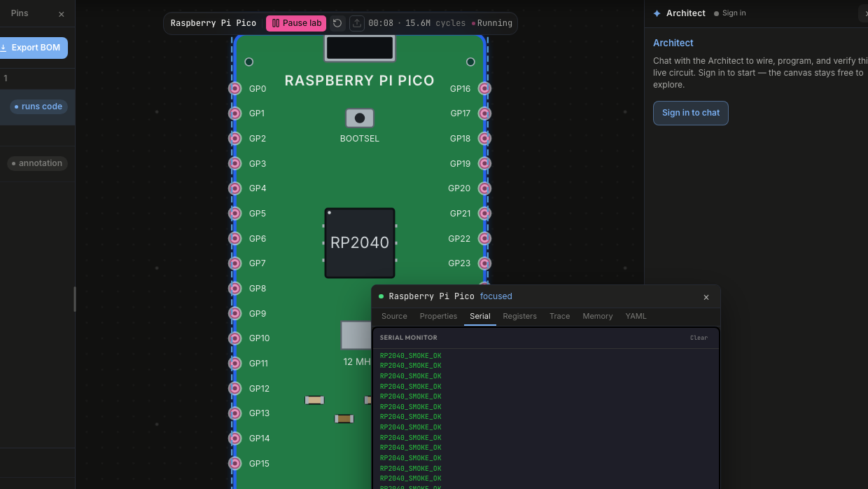
Task: Click the BOOTSEL button on the board
Action: pyautogui.click(x=360, y=118)
